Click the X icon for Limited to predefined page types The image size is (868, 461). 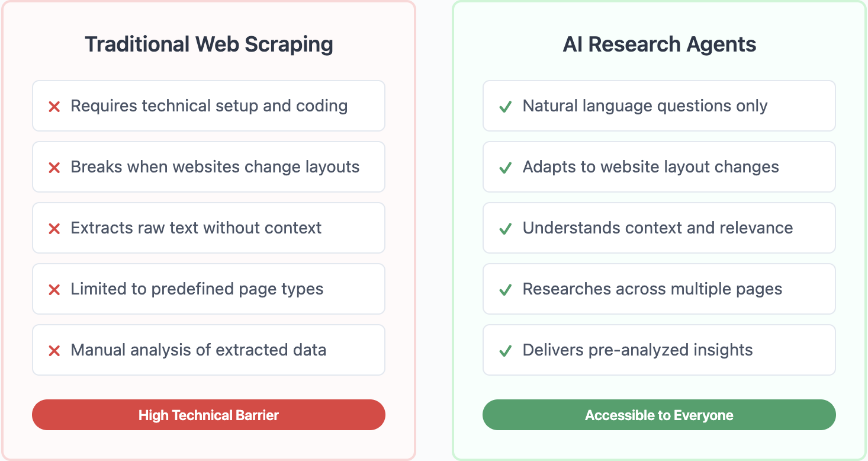pos(54,290)
